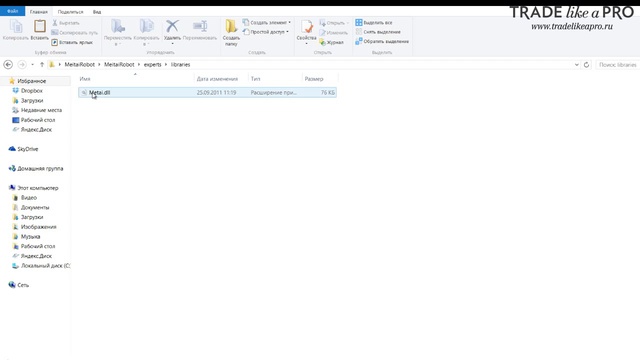This screenshot has height=360, width=640.
Task: Click the Up one level arrow
Action: pos(42,64)
